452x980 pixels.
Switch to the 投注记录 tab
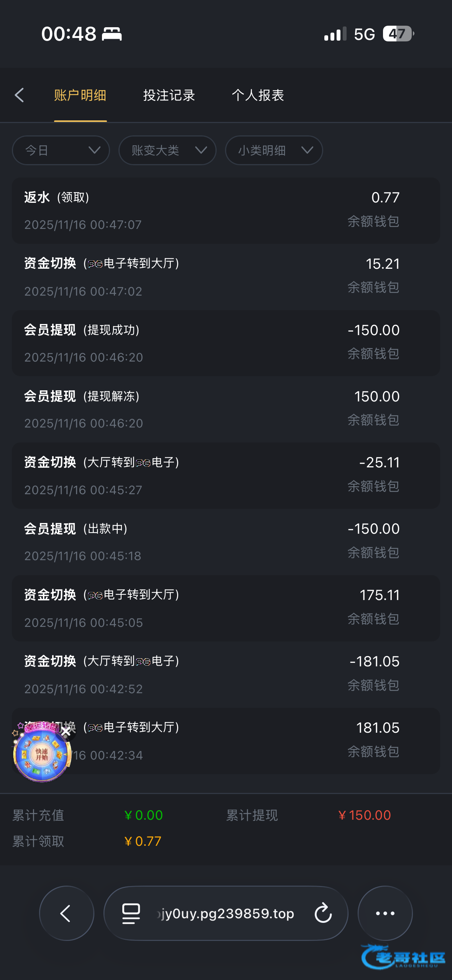coord(169,95)
